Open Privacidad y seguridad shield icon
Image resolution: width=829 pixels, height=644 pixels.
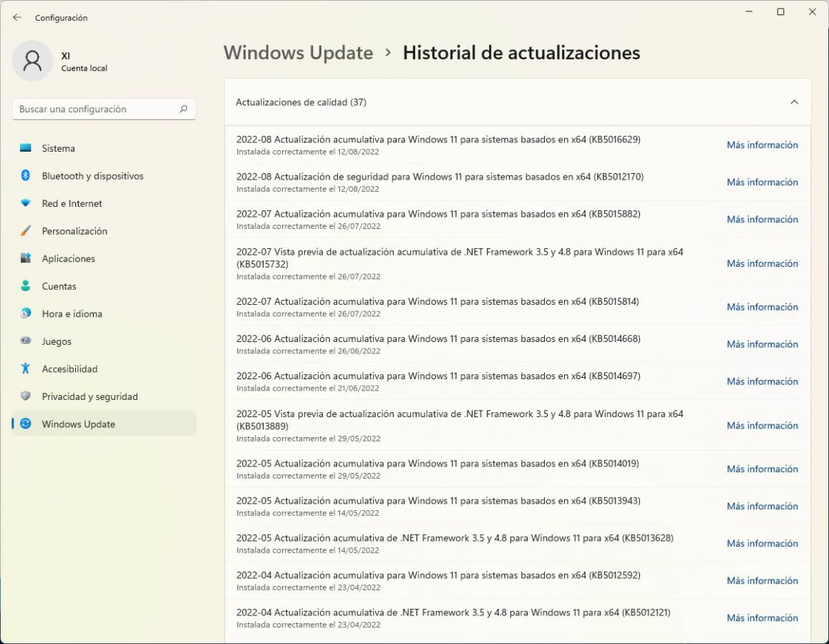pos(26,396)
